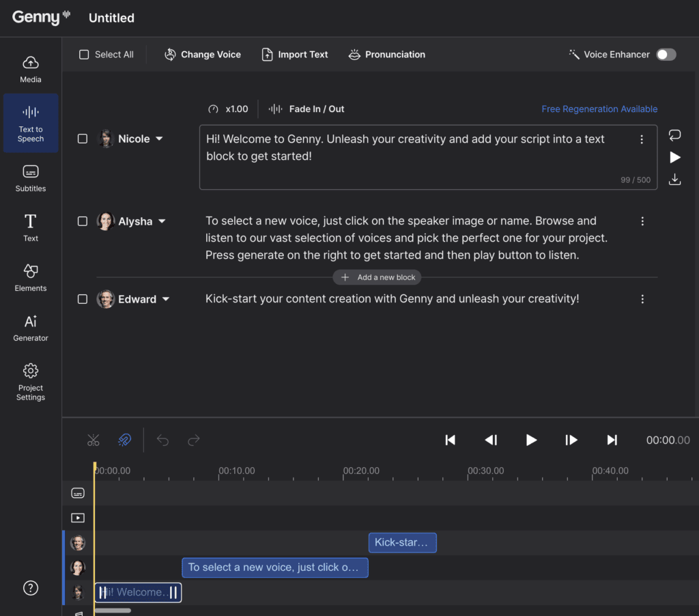This screenshot has width=699, height=616.
Task: Download Nicole's block audio
Action: (674, 180)
